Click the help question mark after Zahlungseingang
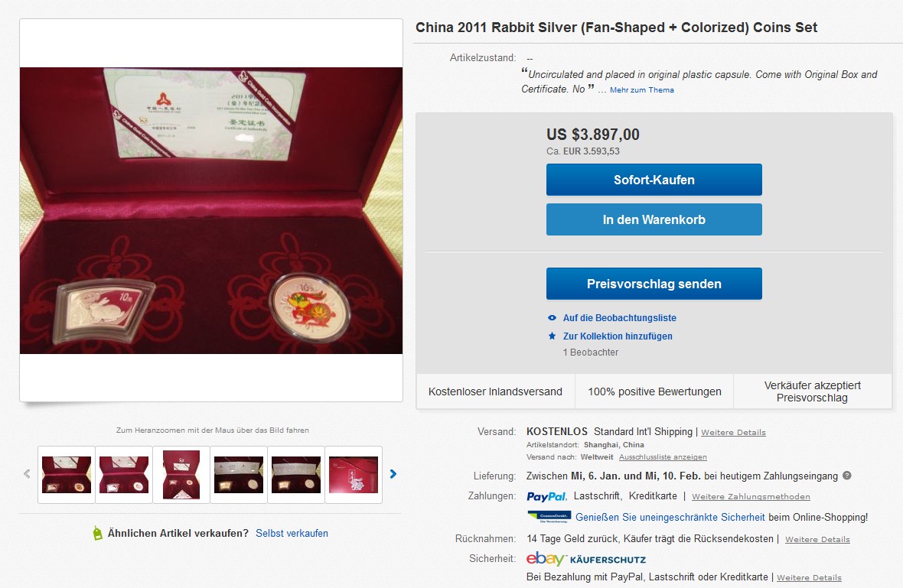 [846, 476]
